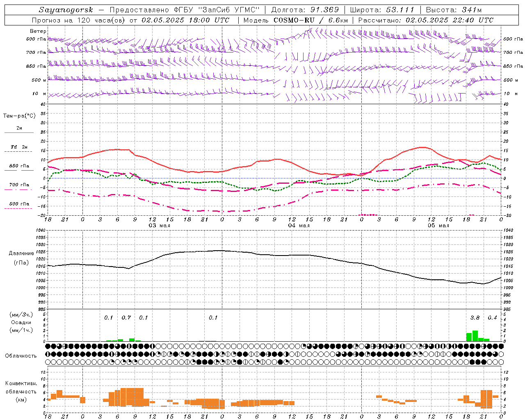The height and width of the screenshot is (420, 525).
Task: Click the 0.7 precipitation total value
Action: (126, 318)
